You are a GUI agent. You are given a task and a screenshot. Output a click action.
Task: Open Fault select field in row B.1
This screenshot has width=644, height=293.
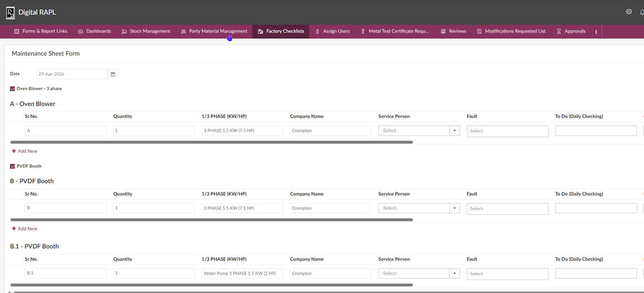[x=507, y=273]
